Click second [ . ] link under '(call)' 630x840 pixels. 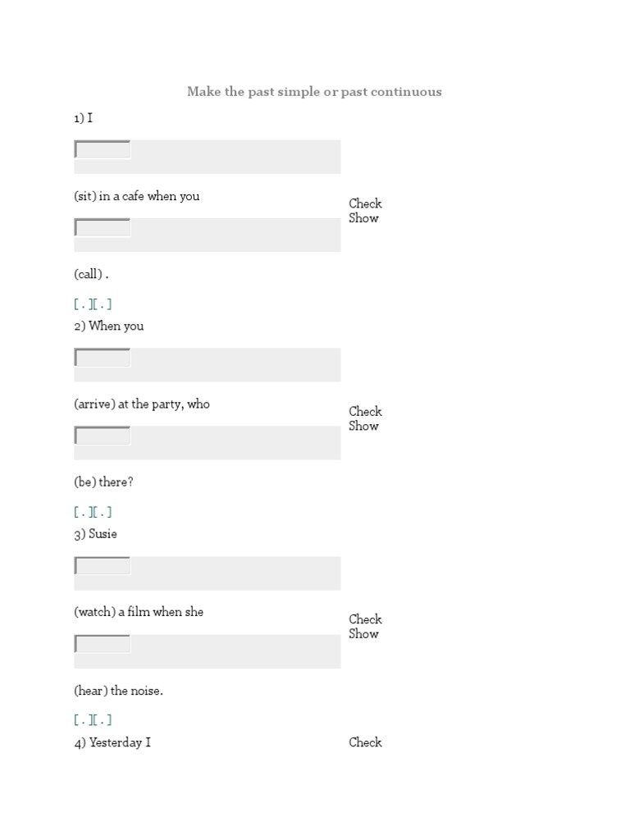(x=103, y=304)
